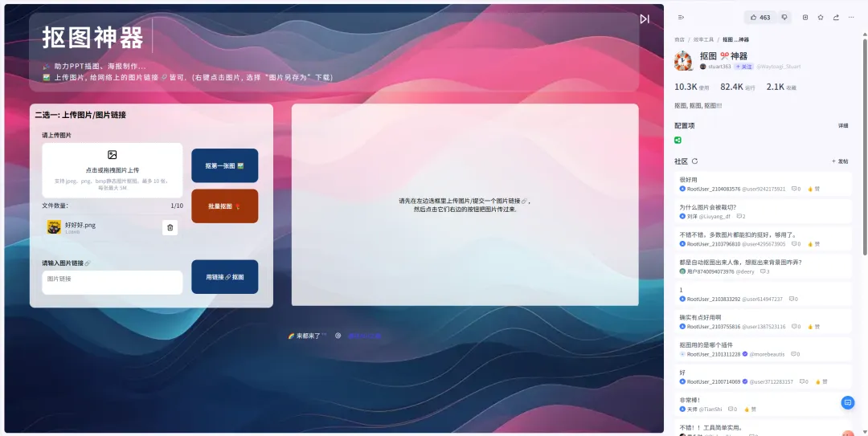Open the floating blue chat feedback button

pyautogui.click(x=847, y=402)
